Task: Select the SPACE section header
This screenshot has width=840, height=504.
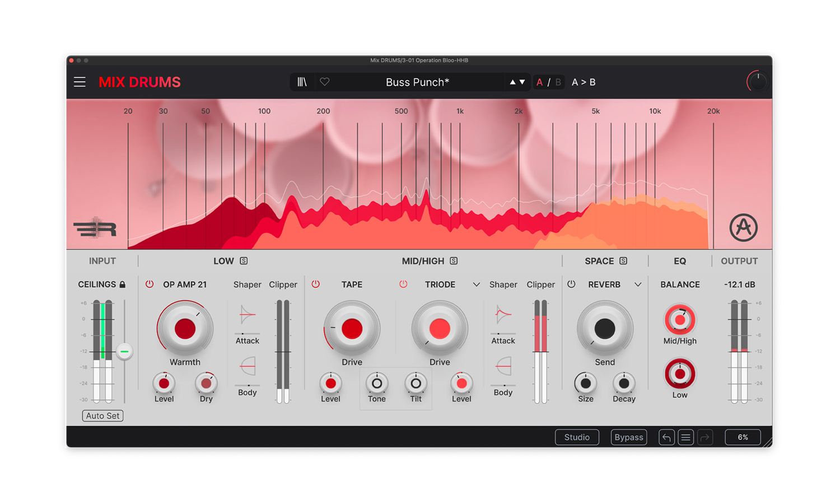Action: pos(599,261)
